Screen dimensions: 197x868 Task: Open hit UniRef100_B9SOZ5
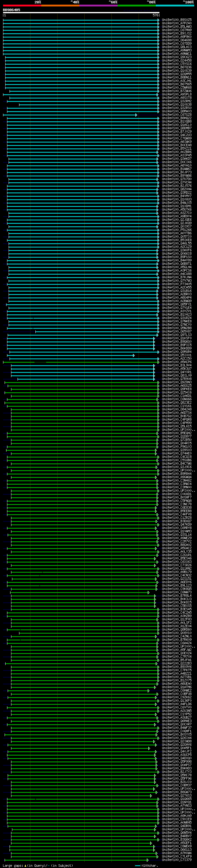click(177, 20)
